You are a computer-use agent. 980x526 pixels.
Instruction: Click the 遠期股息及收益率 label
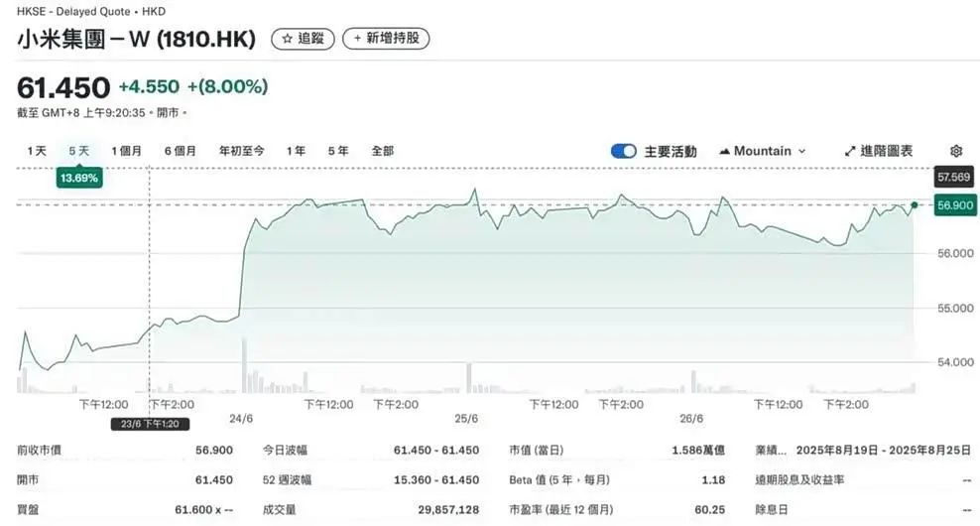tap(799, 480)
